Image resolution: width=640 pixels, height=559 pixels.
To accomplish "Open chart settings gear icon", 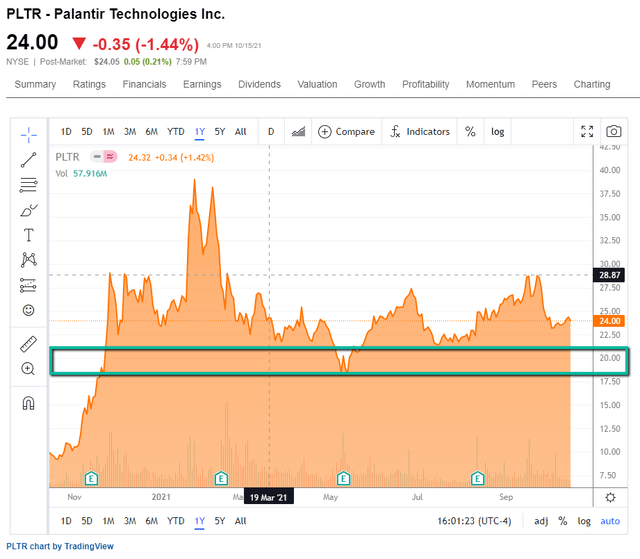I will tap(610, 497).
